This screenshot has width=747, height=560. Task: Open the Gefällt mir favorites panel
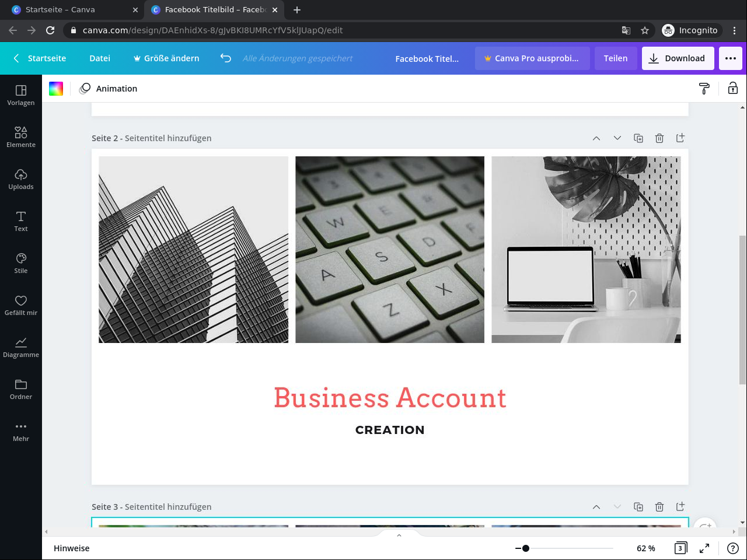tap(21, 305)
